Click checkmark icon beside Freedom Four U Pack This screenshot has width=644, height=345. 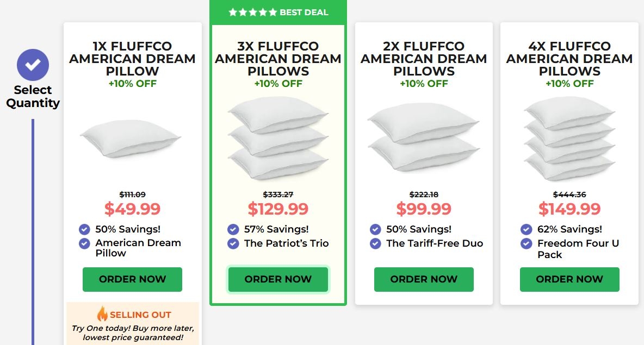[x=526, y=244]
